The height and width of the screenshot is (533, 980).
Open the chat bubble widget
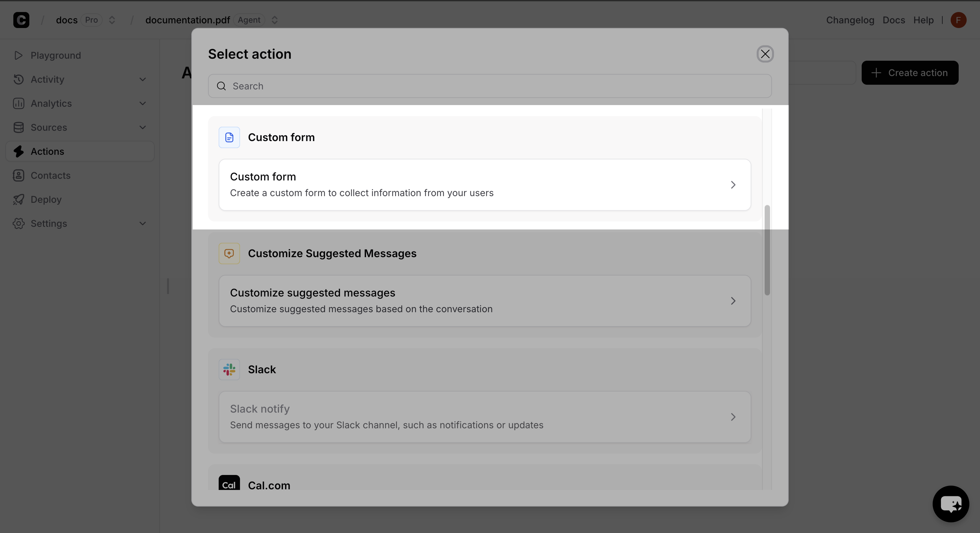(950, 504)
